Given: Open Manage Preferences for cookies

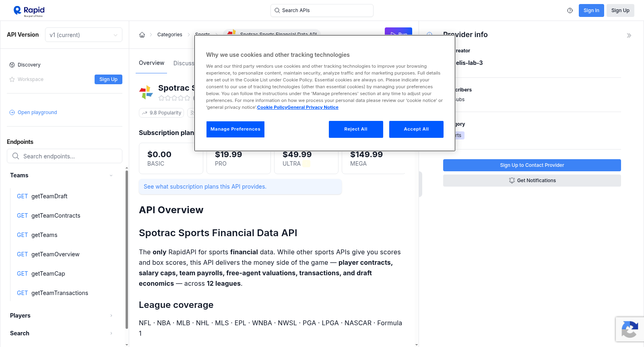Looking at the screenshot, I should (235, 129).
